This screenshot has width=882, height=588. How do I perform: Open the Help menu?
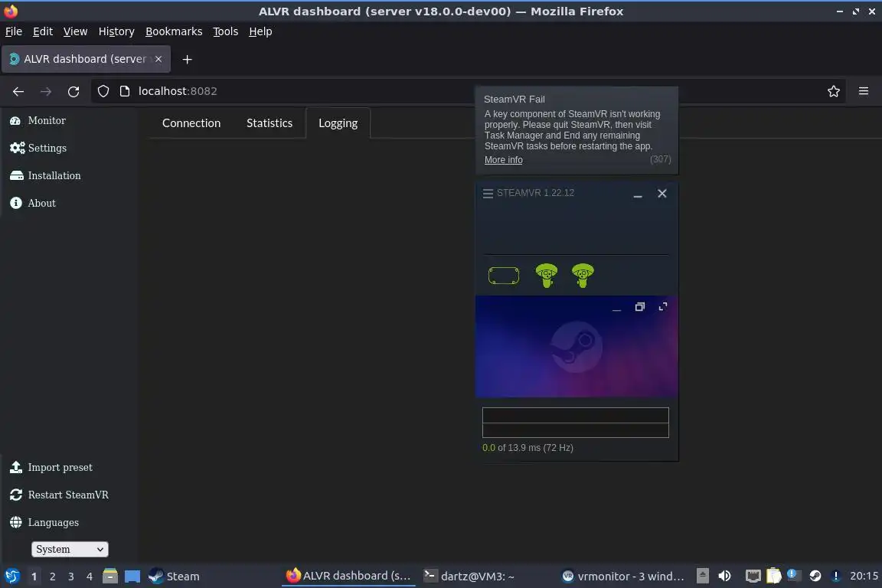(260, 31)
